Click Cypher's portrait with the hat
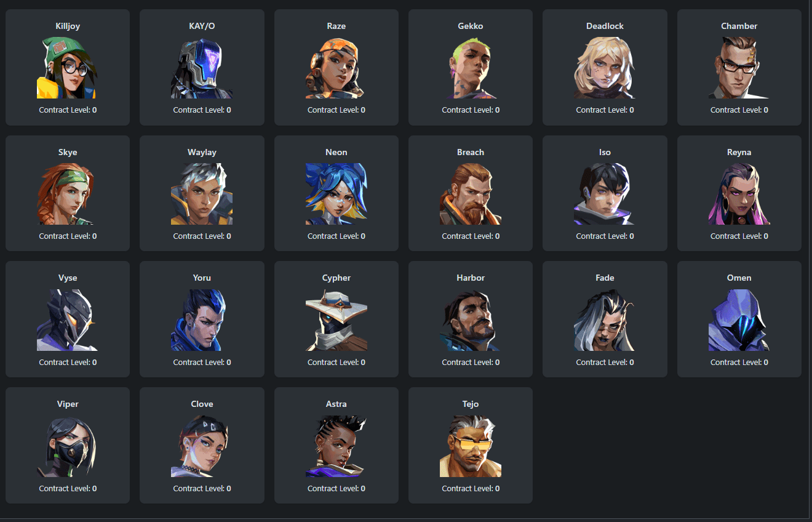 [x=336, y=320]
